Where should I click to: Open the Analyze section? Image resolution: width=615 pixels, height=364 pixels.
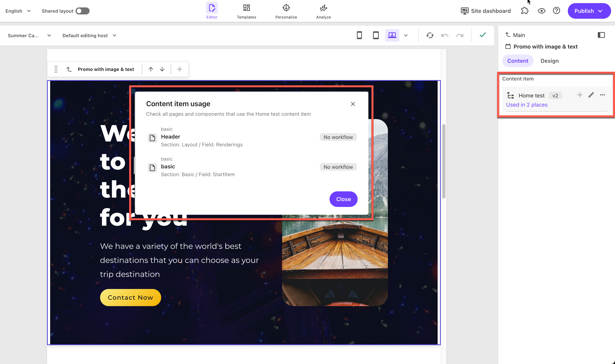[x=323, y=11]
